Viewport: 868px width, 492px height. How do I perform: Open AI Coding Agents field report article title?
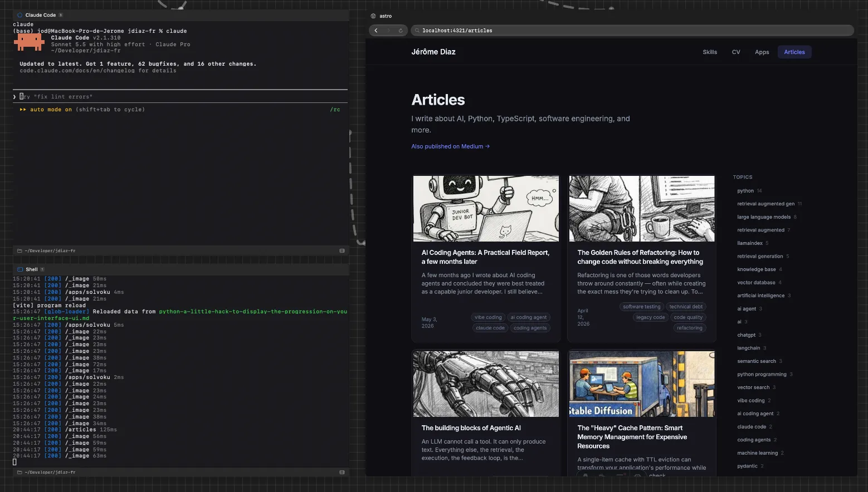pyautogui.click(x=485, y=257)
